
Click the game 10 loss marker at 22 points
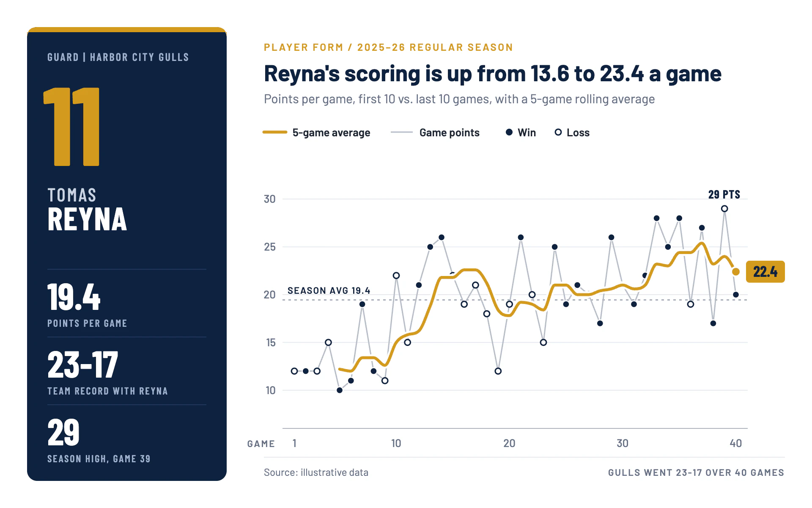[x=396, y=276]
